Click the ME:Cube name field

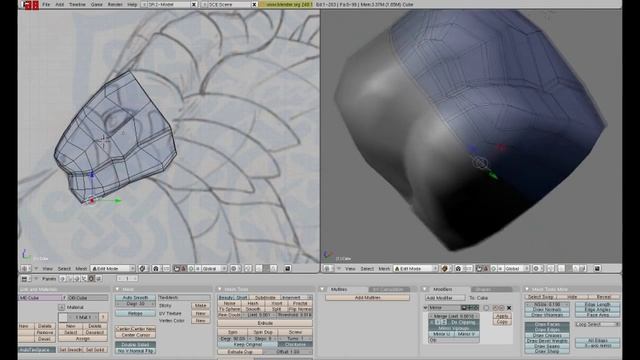point(40,298)
